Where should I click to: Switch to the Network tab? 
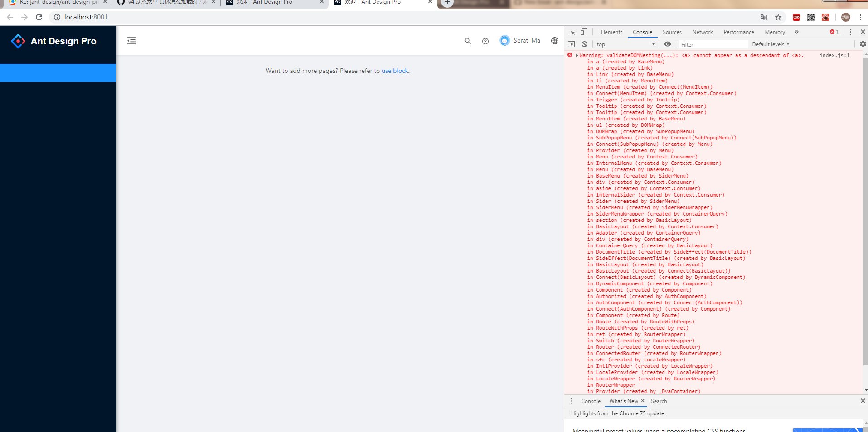[703, 32]
